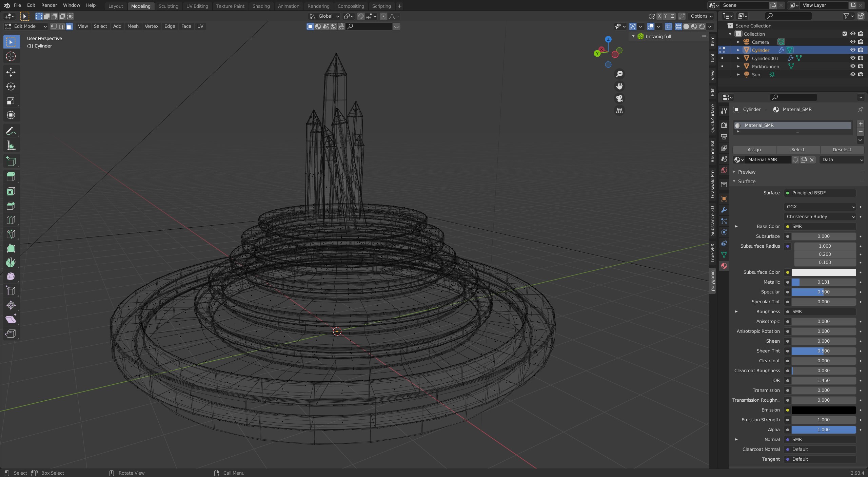
Task: Open the Edit Mode dropdown
Action: pos(26,26)
